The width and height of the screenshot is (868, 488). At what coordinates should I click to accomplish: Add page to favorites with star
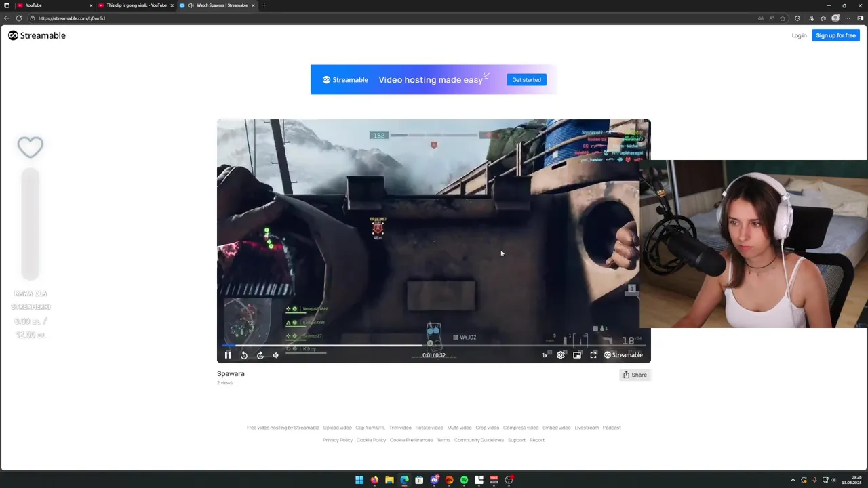[x=783, y=18]
